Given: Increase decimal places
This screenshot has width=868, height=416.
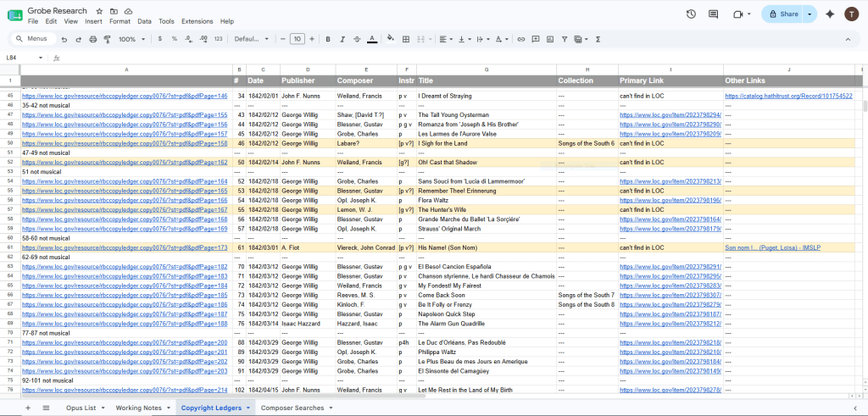Looking at the screenshot, I should [x=203, y=39].
